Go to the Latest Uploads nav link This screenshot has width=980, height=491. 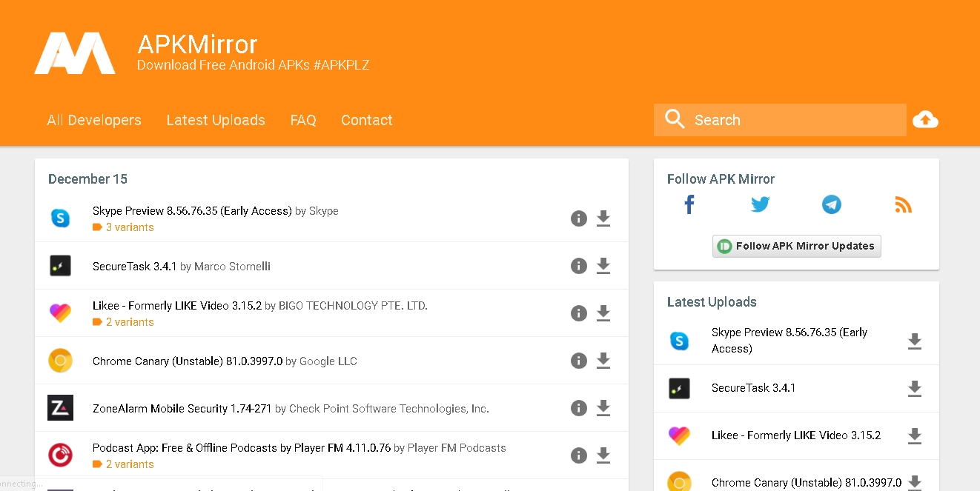(x=216, y=120)
